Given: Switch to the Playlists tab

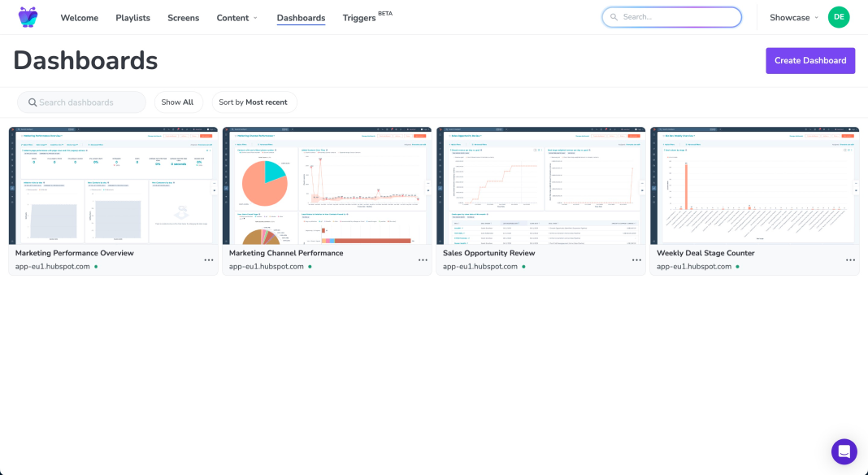Looking at the screenshot, I should coord(132,17).
